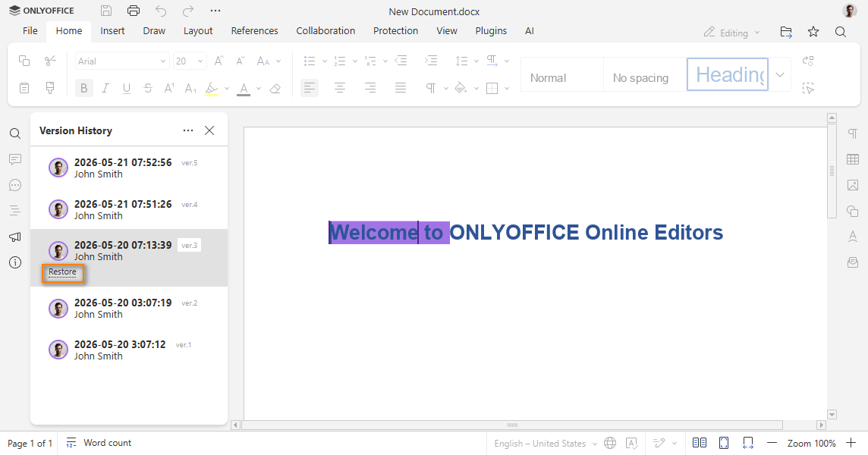Screen dimensions: 868x455
Task: Expand the paragraph line spacing dropdown
Action: pyautogui.click(x=476, y=61)
